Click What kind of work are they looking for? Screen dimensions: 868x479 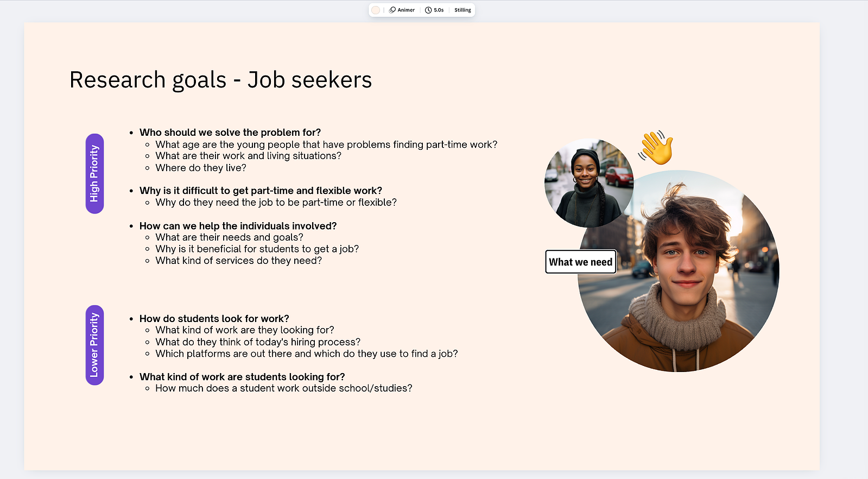[245, 330]
